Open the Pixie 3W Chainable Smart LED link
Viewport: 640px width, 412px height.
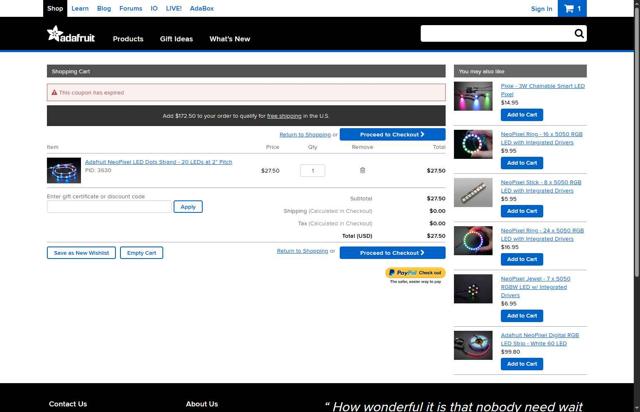tap(542, 90)
